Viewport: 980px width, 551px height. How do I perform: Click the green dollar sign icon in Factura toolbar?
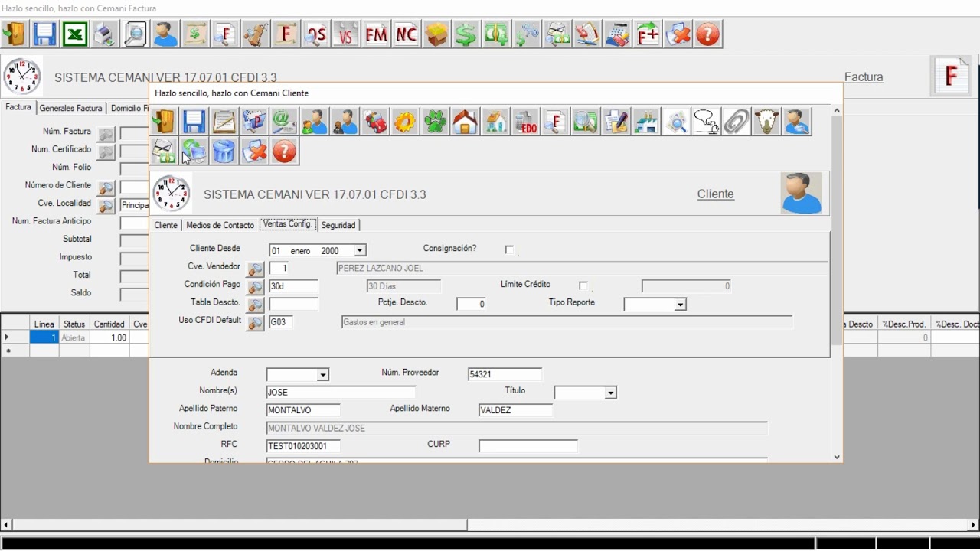coord(466,34)
